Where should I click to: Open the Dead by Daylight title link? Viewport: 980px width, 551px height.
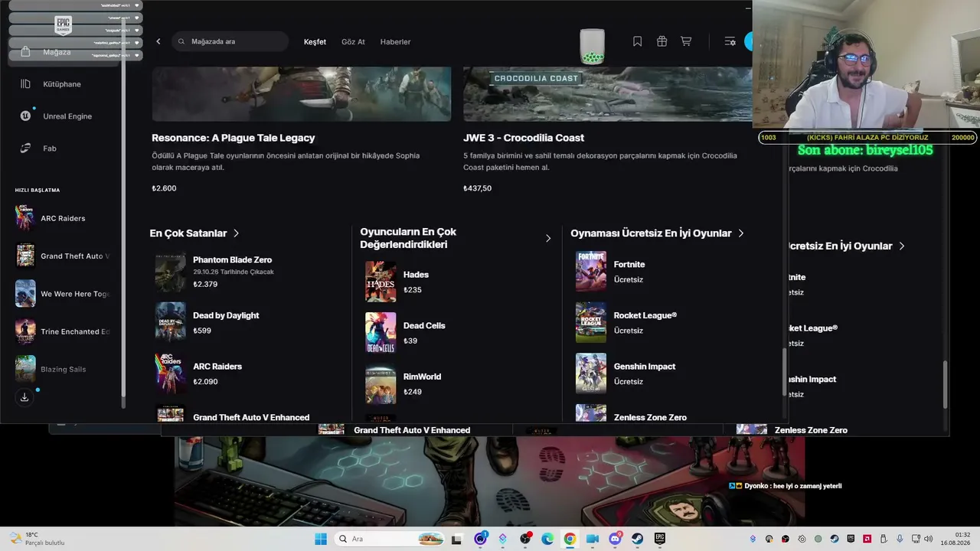pyautogui.click(x=226, y=315)
